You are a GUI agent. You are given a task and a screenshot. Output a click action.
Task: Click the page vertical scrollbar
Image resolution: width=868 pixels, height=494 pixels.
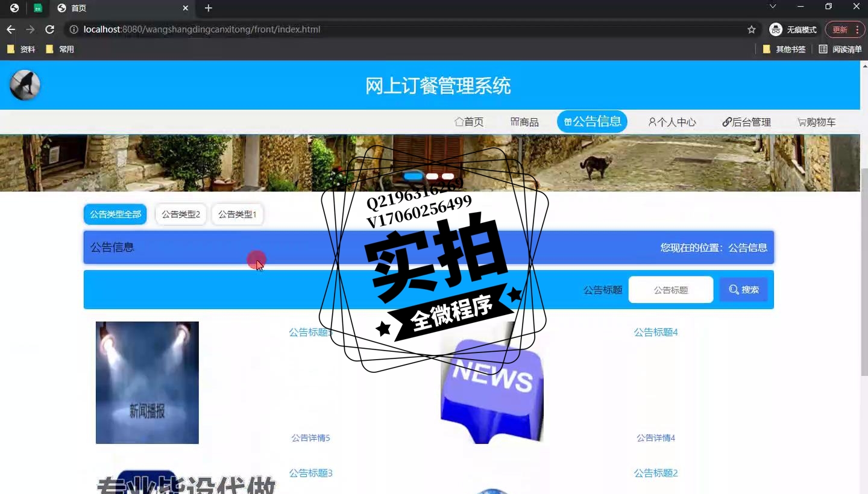(x=864, y=271)
